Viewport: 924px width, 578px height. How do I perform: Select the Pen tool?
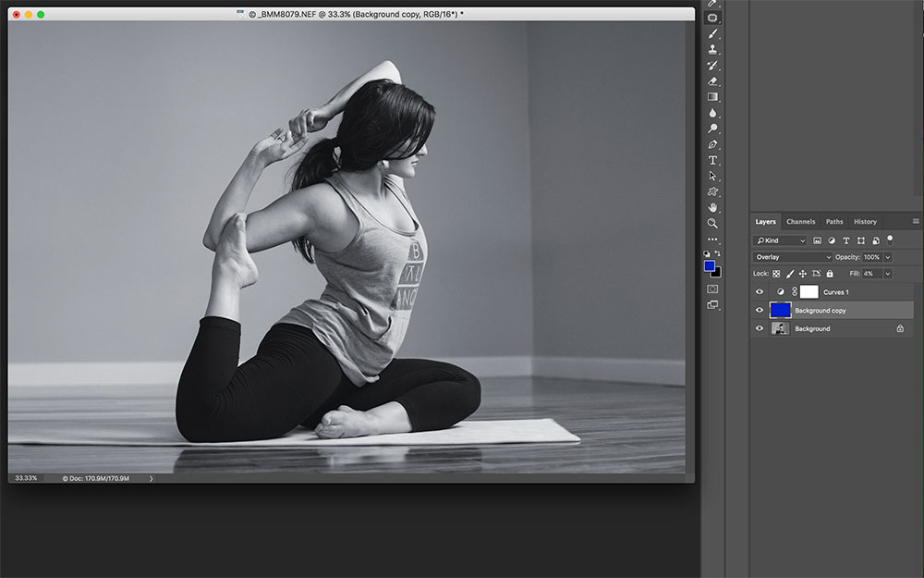712,144
